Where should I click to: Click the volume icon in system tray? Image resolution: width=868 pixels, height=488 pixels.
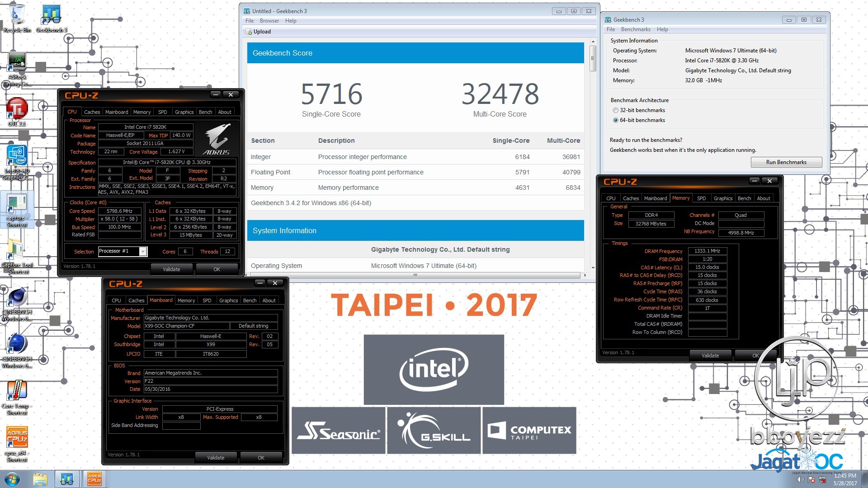[x=800, y=479]
